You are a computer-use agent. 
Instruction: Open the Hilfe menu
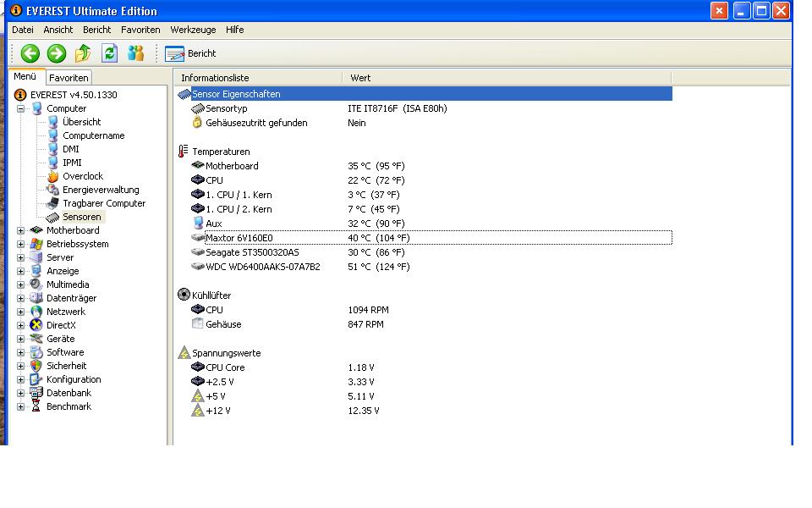234,30
